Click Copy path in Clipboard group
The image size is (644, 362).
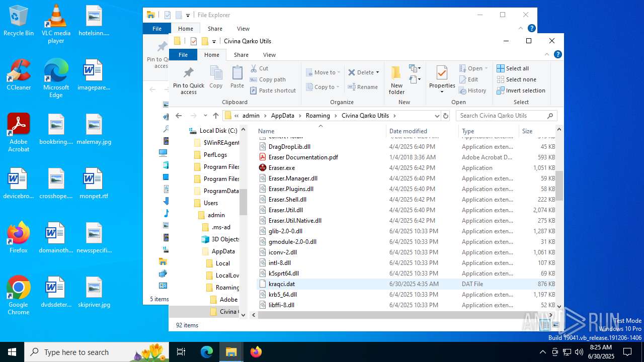[268, 79]
